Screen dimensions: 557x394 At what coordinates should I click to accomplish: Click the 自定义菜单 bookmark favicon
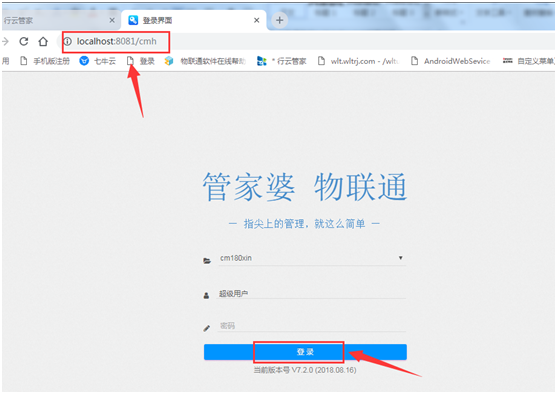click(x=508, y=61)
